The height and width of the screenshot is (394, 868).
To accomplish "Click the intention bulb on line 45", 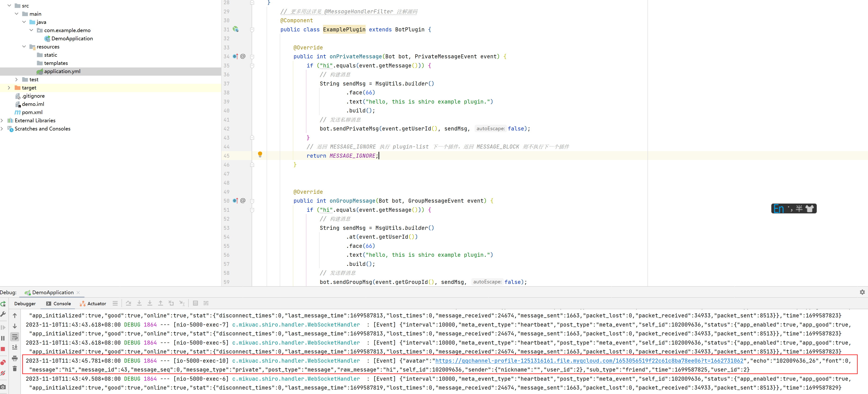I will coord(260,154).
